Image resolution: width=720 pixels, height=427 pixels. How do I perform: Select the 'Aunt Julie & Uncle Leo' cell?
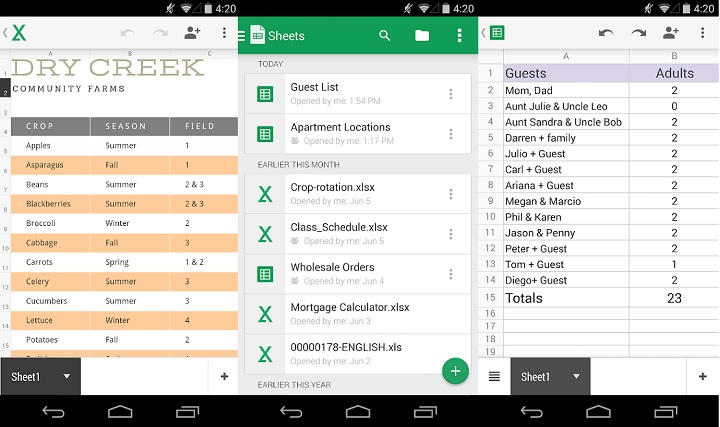pyautogui.click(x=566, y=106)
